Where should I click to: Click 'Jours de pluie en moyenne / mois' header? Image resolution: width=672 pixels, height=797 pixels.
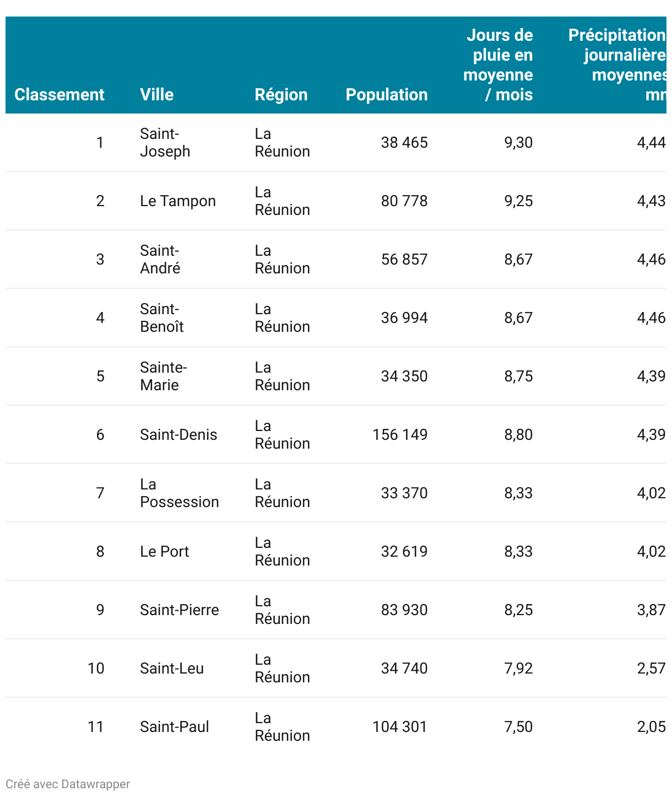click(x=498, y=65)
